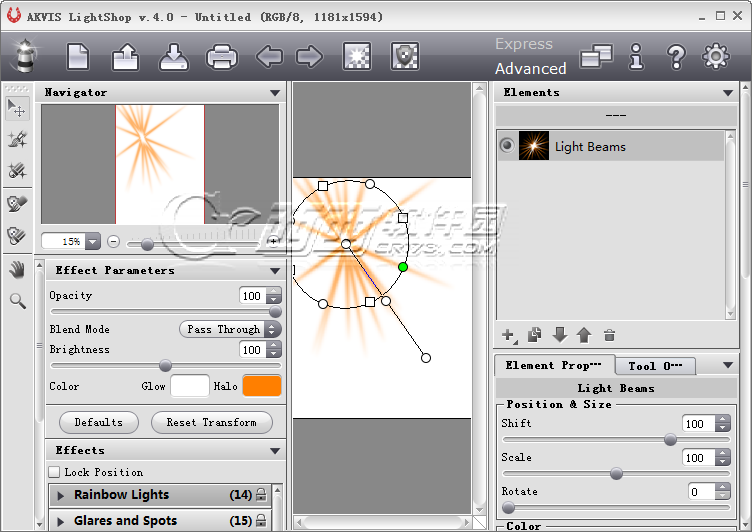Image resolution: width=752 pixels, height=532 pixels.
Task: Add a new element with plus icon
Action: pos(509,335)
